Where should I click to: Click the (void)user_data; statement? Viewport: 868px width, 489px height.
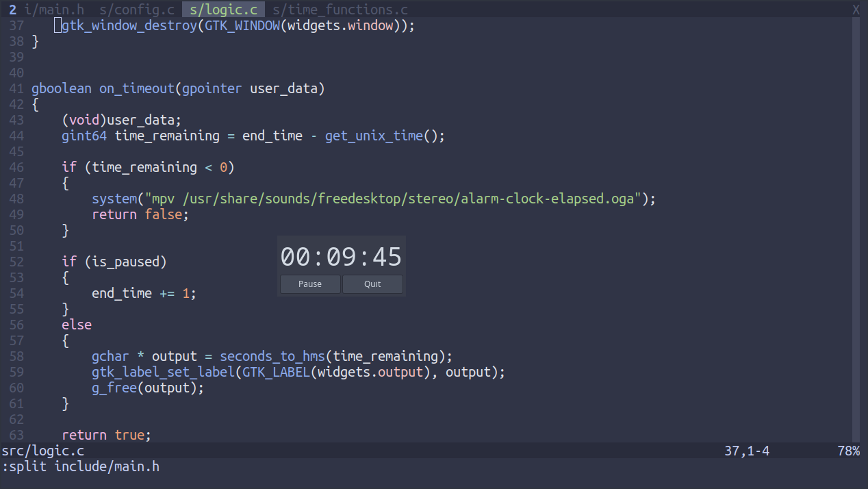point(122,120)
